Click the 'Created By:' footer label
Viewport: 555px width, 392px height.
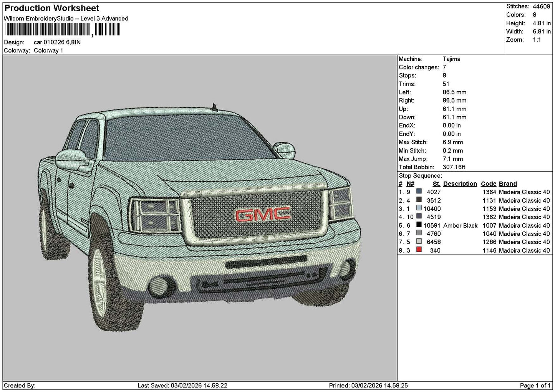(x=20, y=385)
